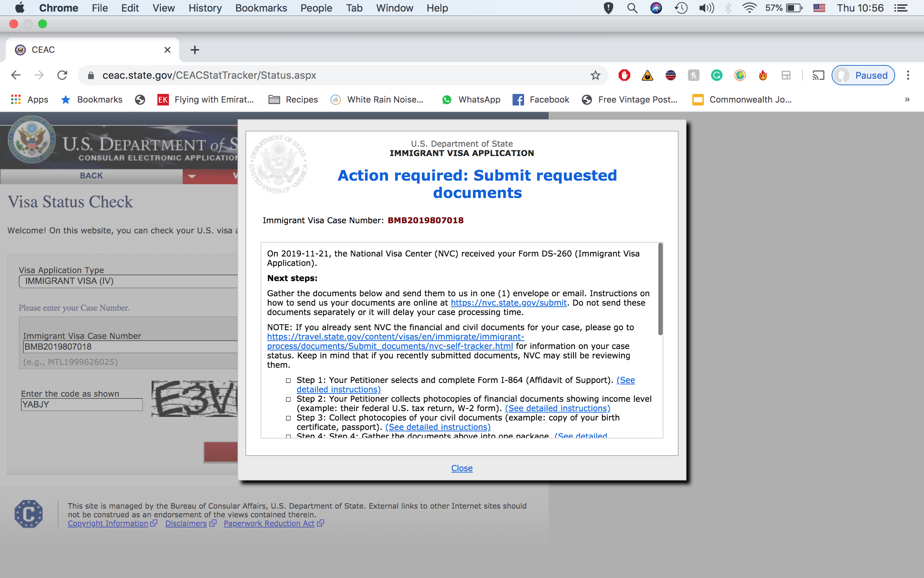
Task: Open a new tab with plus button
Action: click(x=195, y=50)
